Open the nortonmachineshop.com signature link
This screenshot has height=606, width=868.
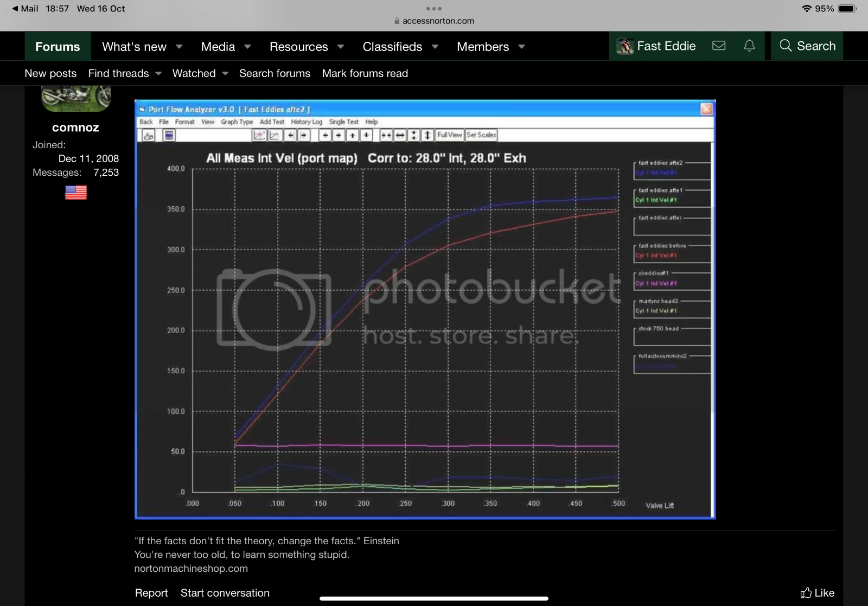click(x=191, y=568)
